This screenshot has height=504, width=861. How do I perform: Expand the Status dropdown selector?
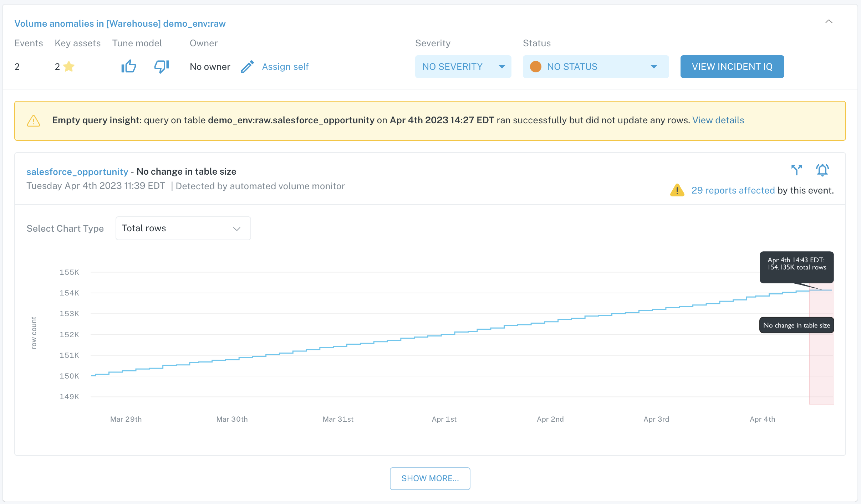click(654, 67)
